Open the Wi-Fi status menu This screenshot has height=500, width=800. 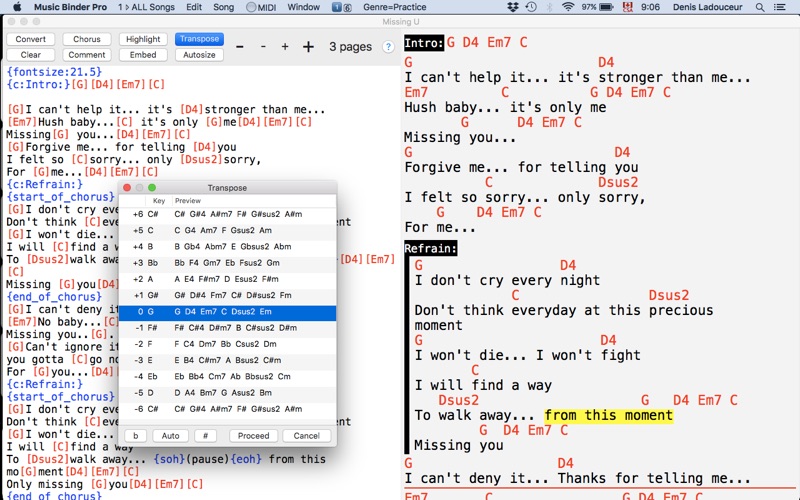click(x=567, y=7)
